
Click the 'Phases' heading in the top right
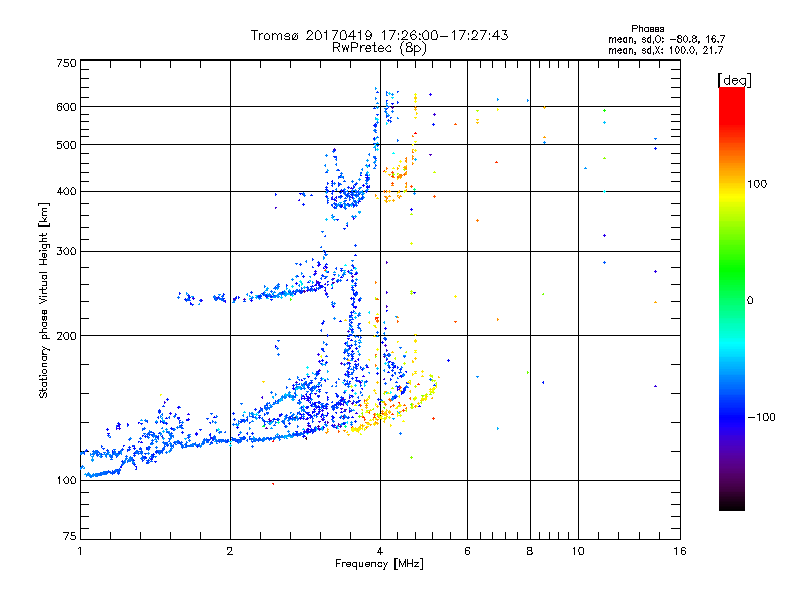tap(647, 29)
